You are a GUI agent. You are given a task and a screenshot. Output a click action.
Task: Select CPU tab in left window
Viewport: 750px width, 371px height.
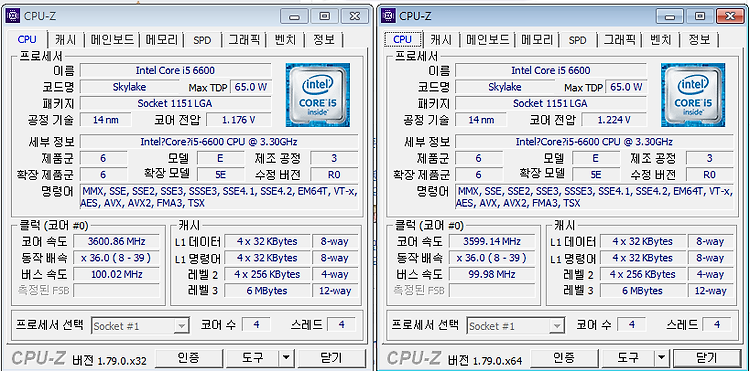(27, 39)
